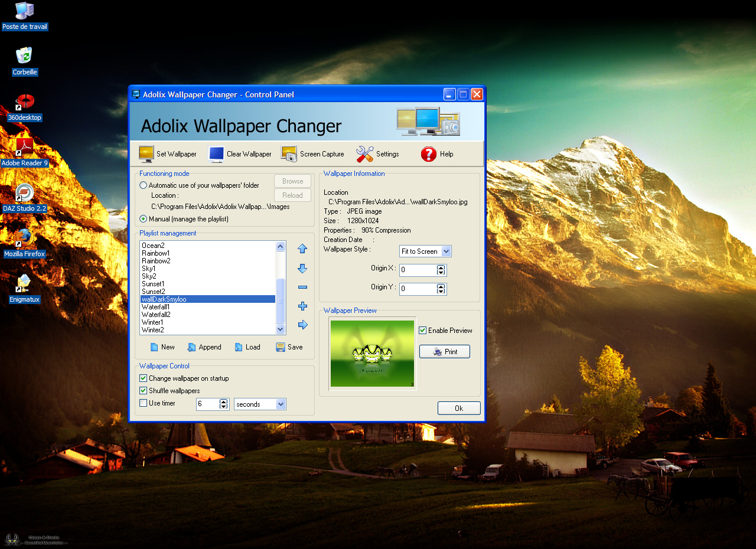756x549 pixels.
Task: Open Poste de travail desktop icon
Action: pyautogui.click(x=25, y=16)
